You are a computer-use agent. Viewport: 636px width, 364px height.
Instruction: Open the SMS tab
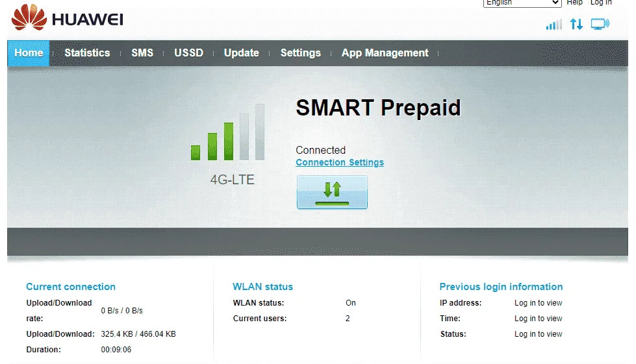[x=142, y=53]
